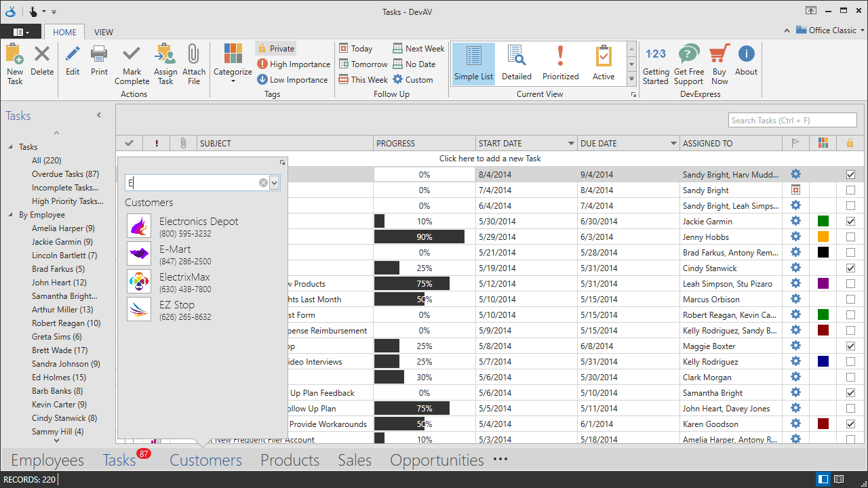
Task: Switch to Detailed view
Action: click(517, 62)
